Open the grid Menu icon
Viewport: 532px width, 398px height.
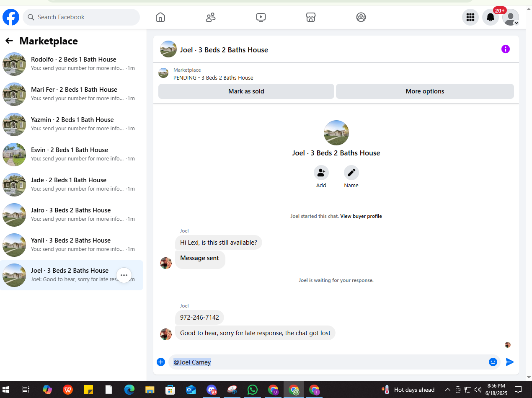coord(470,17)
